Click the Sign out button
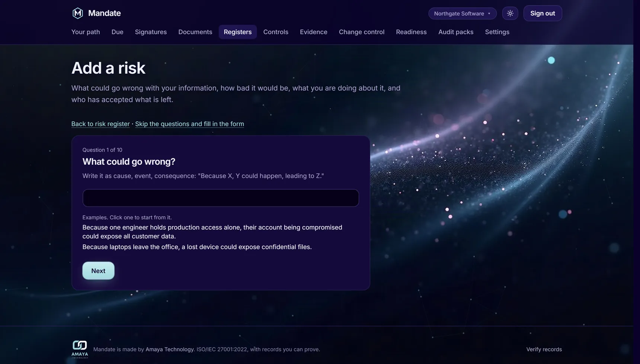This screenshot has height=364, width=640. tap(543, 13)
